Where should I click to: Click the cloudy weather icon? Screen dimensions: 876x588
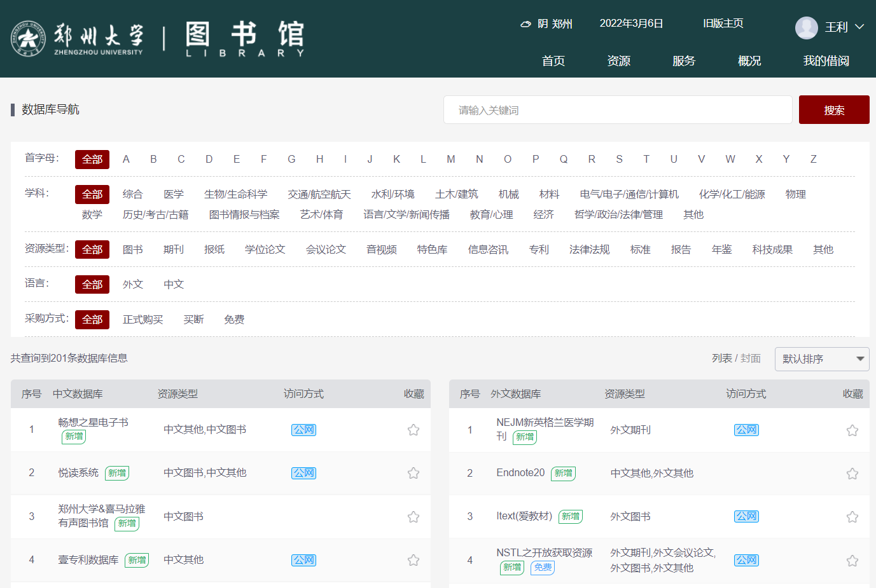[x=525, y=24]
